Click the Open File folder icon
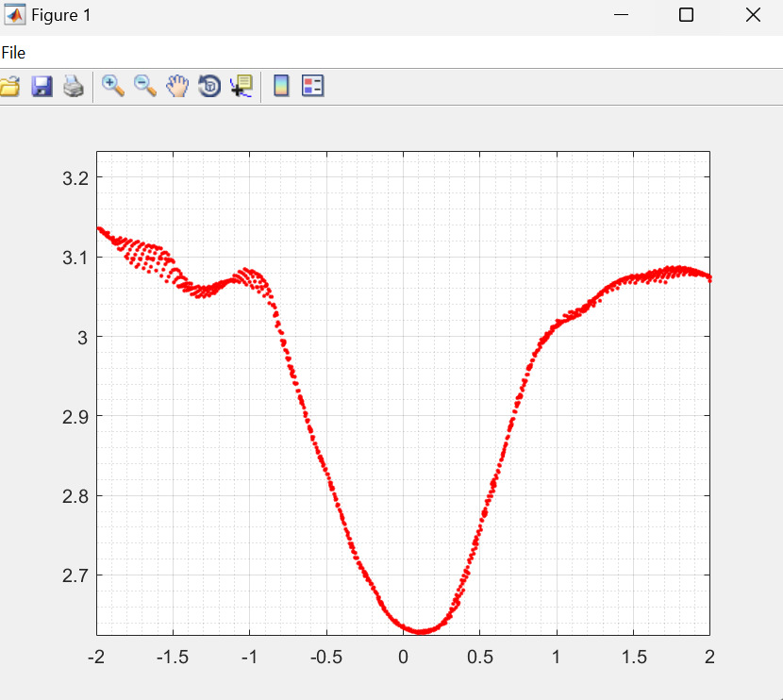Screen dimensions: 783x700 click(x=8, y=87)
